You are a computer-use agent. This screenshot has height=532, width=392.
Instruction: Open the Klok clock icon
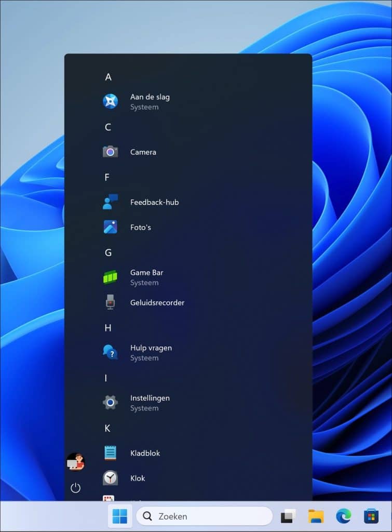(110, 478)
